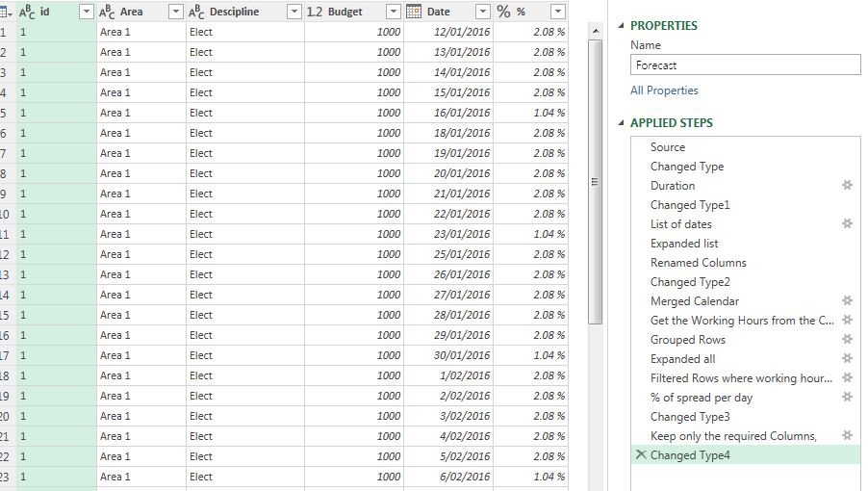Click the percent data type icon
This screenshot has width=868, height=491.
pos(504,12)
